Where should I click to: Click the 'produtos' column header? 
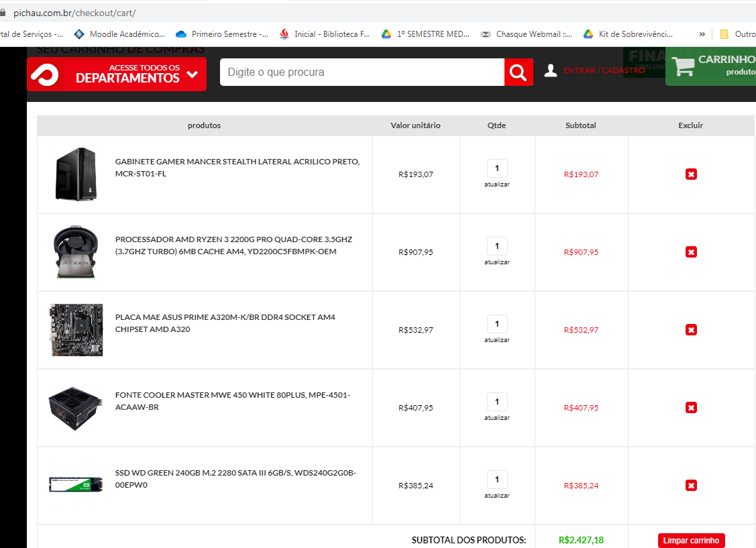tap(204, 125)
